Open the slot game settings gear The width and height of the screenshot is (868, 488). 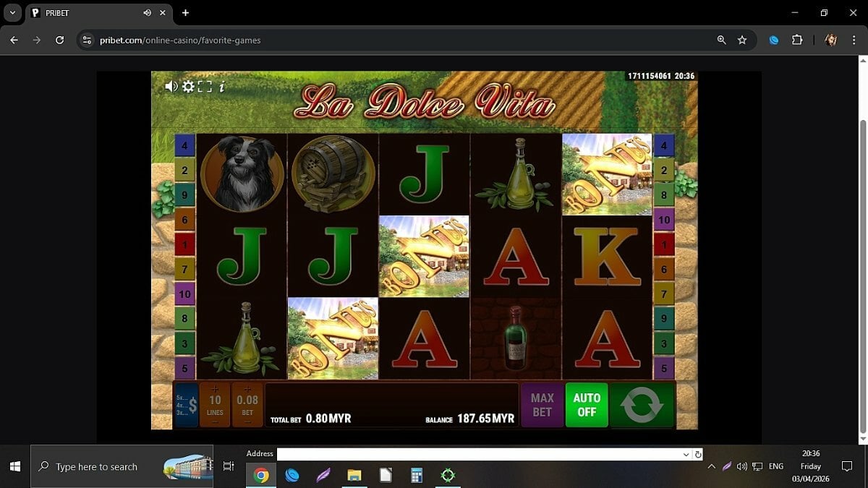point(188,87)
